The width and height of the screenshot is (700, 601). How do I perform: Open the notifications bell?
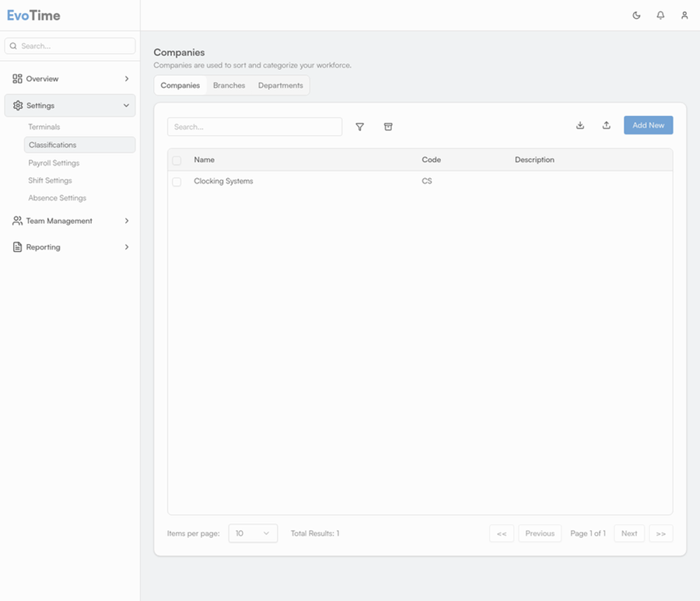tap(660, 16)
